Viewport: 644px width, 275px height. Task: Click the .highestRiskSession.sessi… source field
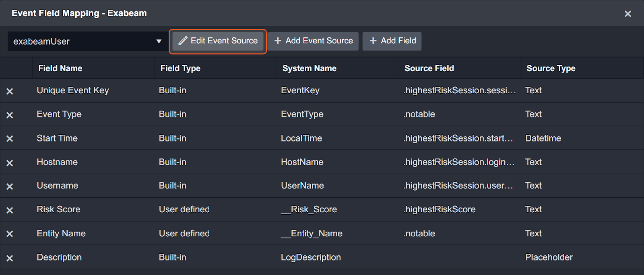tap(459, 90)
